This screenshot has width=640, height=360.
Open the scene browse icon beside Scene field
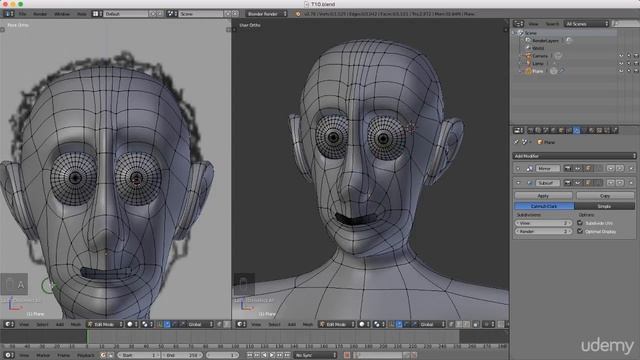pyautogui.click(x=171, y=13)
